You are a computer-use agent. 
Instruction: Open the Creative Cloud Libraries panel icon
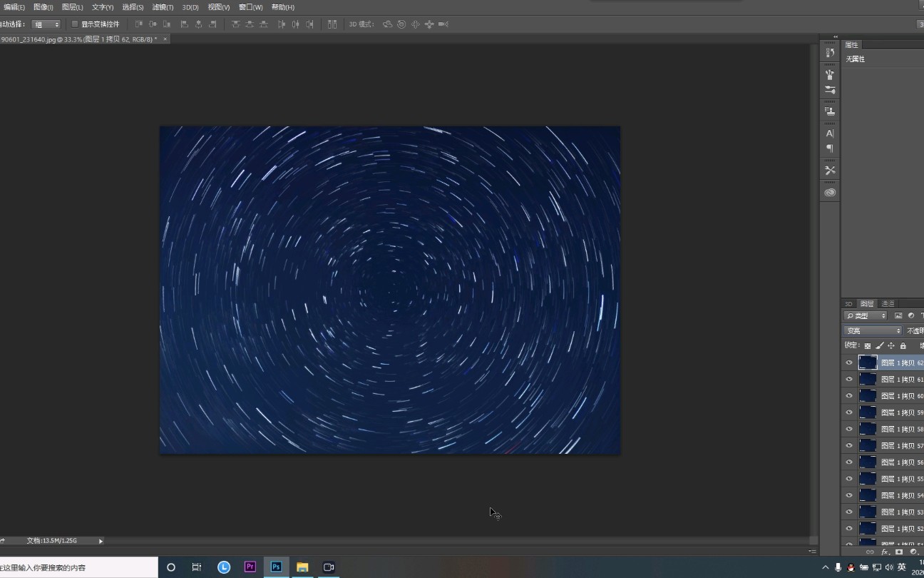[829, 192]
